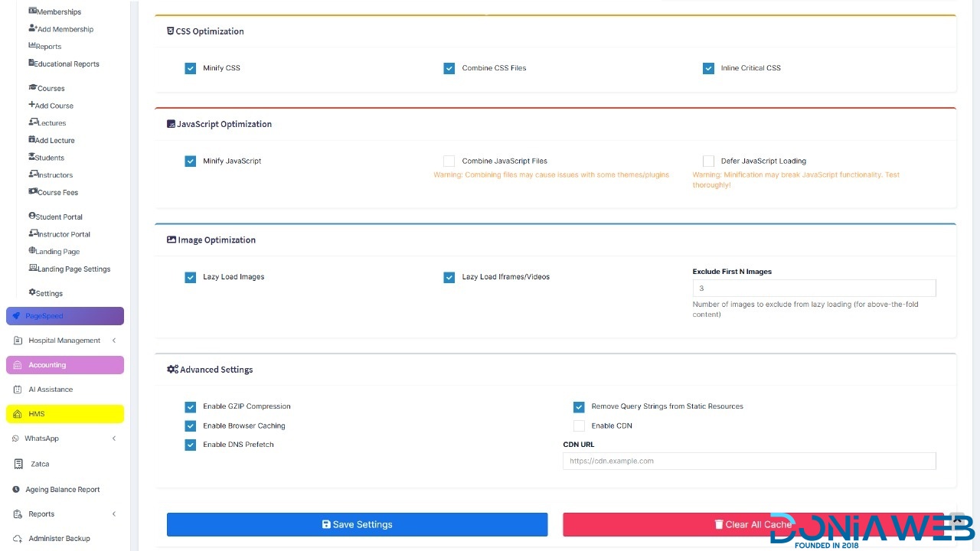This screenshot has height=551, width=980.
Task: Enable Combine JavaScript Files checkbox
Action: point(449,161)
